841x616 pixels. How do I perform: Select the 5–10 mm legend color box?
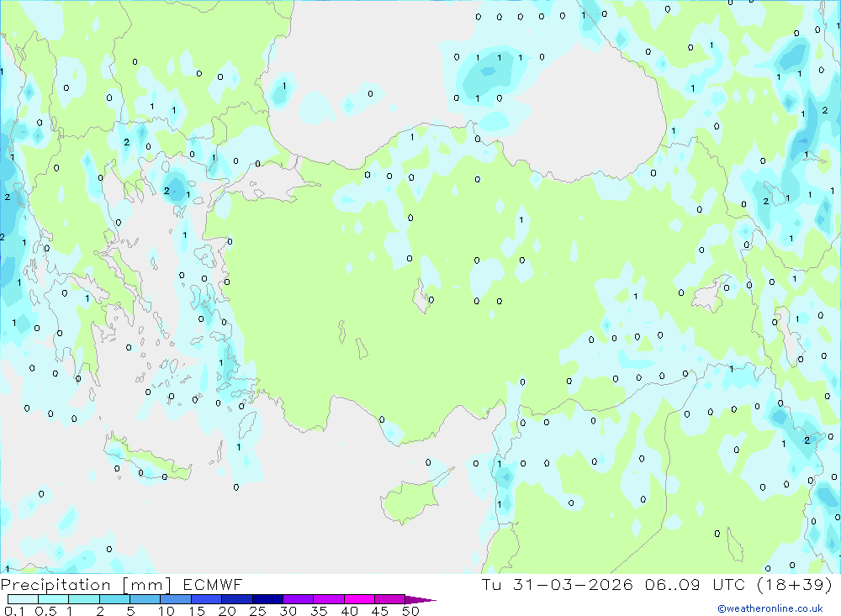pyautogui.click(x=145, y=599)
